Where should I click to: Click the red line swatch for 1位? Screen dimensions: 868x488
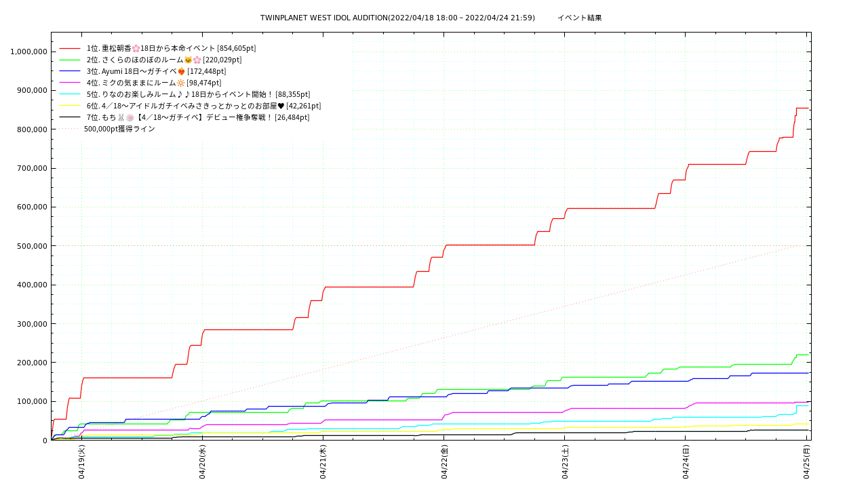[x=70, y=49]
